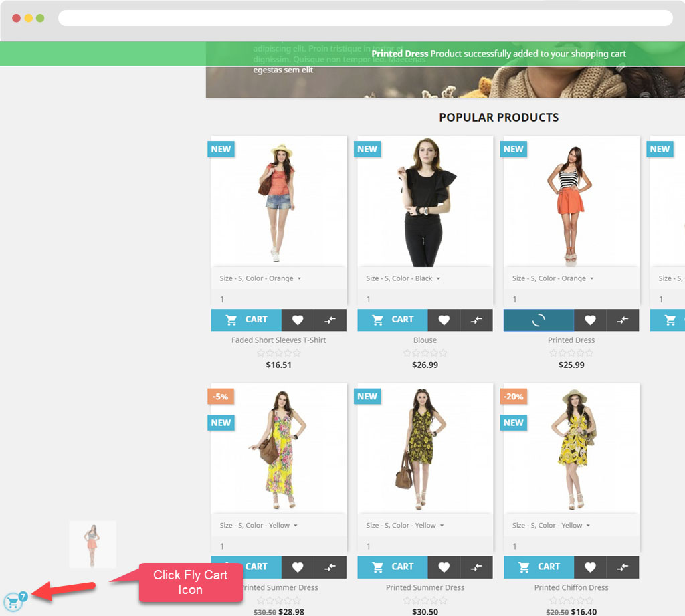This screenshot has width=685, height=616.
Task: Click quantity field for Printed Chiffon Dress
Action: point(571,546)
